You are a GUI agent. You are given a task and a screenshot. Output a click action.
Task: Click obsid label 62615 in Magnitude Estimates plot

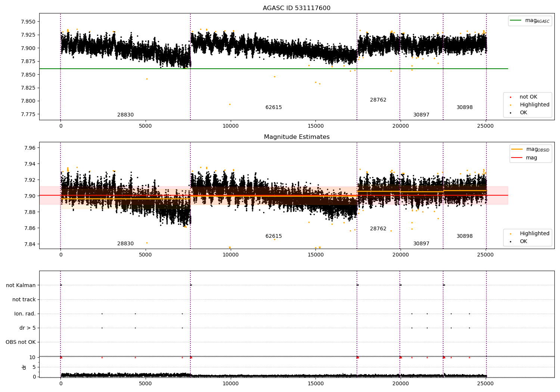coord(274,236)
